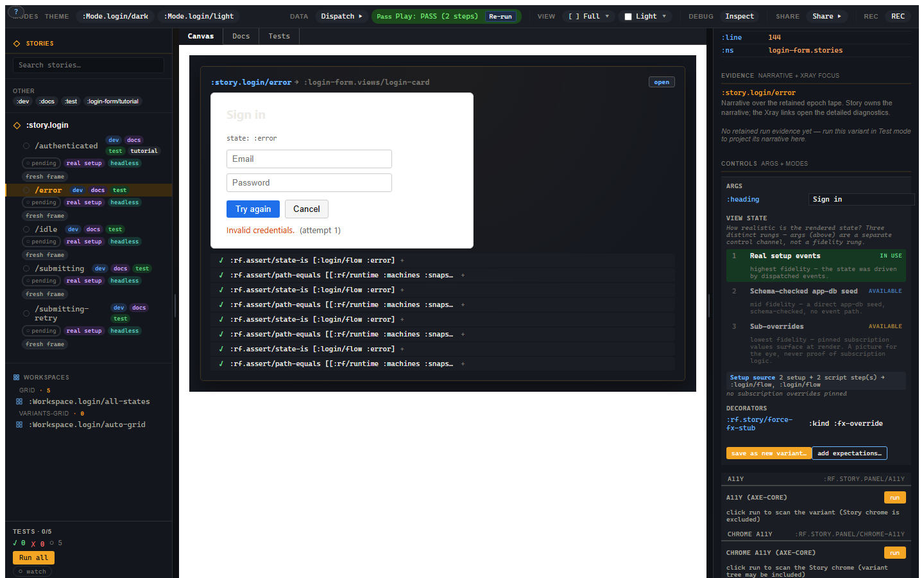Image resolution: width=924 pixels, height=578 pixels.
Task: Click the status circle next to /authenticated
Action: pyautogui.click(x=26, y=146)
